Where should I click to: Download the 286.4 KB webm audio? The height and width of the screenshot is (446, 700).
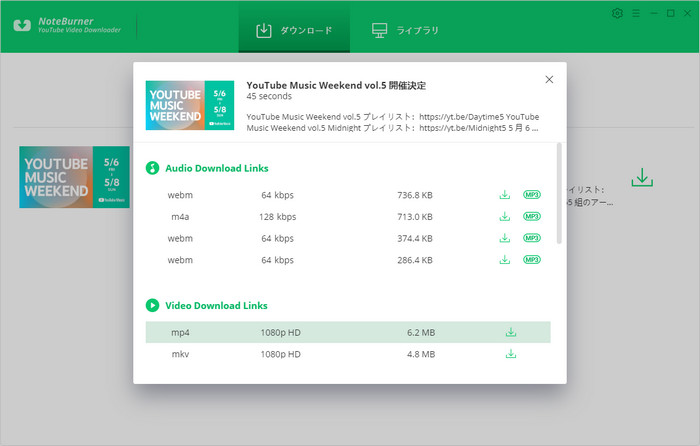[504, 259]
